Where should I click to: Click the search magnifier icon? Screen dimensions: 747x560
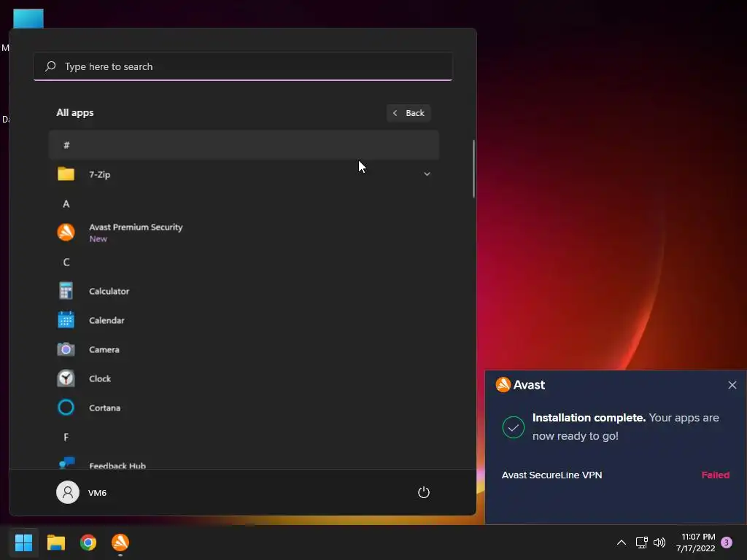(x=50, y=66)
